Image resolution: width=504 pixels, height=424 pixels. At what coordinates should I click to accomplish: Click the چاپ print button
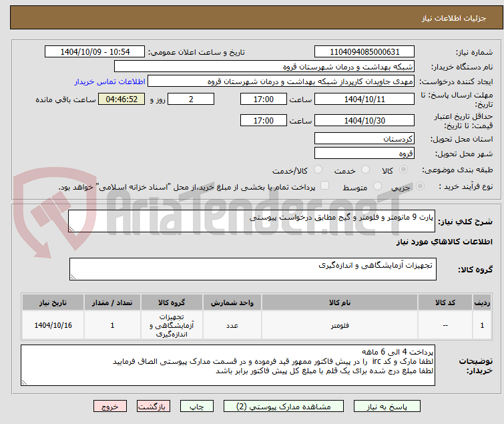pos(197,407)
